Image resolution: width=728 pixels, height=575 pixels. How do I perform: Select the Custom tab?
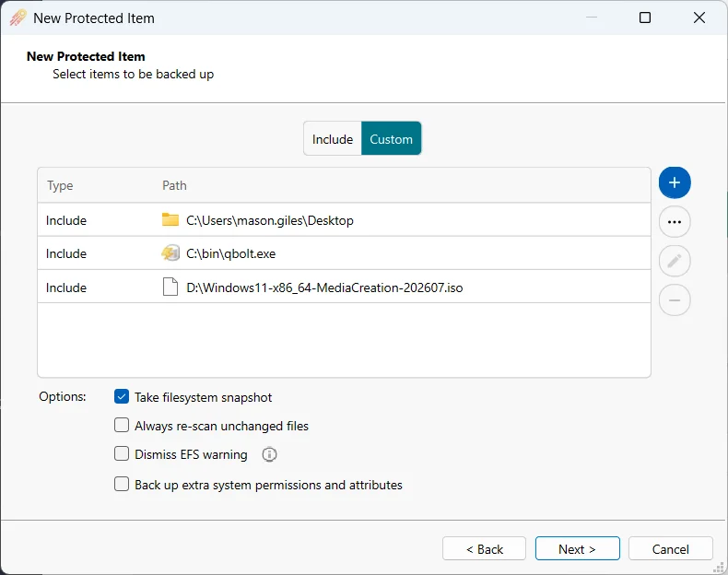(x=391, y=139)
